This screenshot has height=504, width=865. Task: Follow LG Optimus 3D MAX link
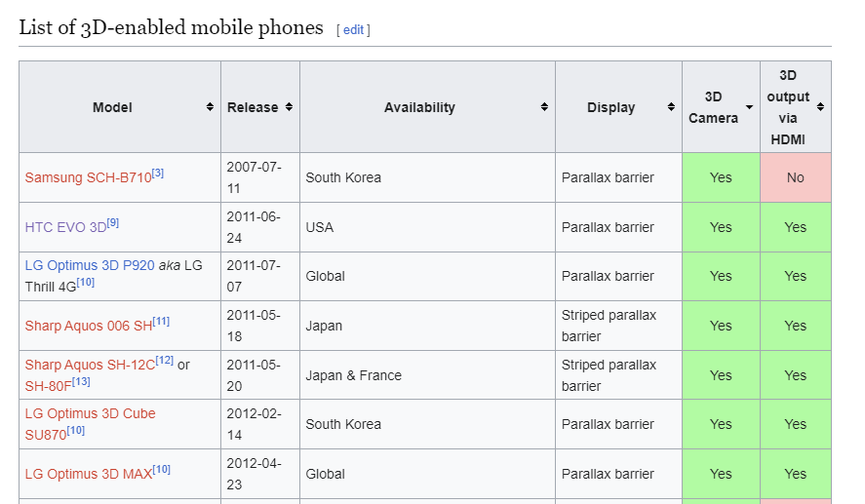(88, 475)
